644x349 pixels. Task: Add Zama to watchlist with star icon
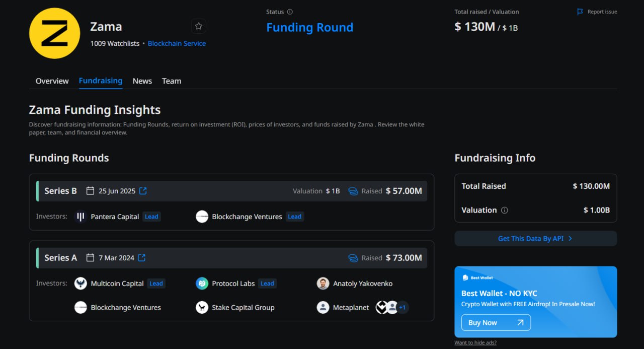click(x=199, y=26)
